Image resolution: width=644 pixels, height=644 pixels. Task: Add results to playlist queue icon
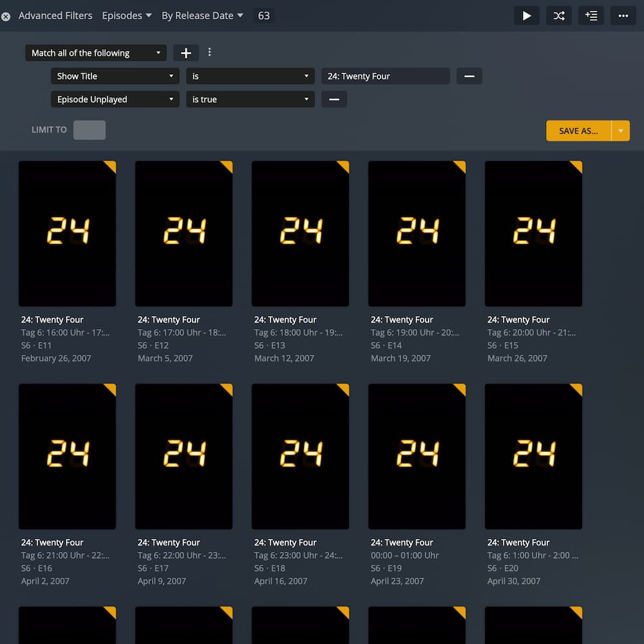[x=591, y=16]
